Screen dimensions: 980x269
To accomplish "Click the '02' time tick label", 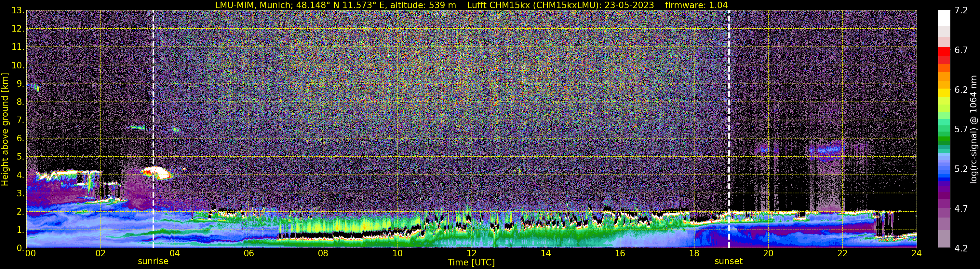I will [x=101, y=253].
